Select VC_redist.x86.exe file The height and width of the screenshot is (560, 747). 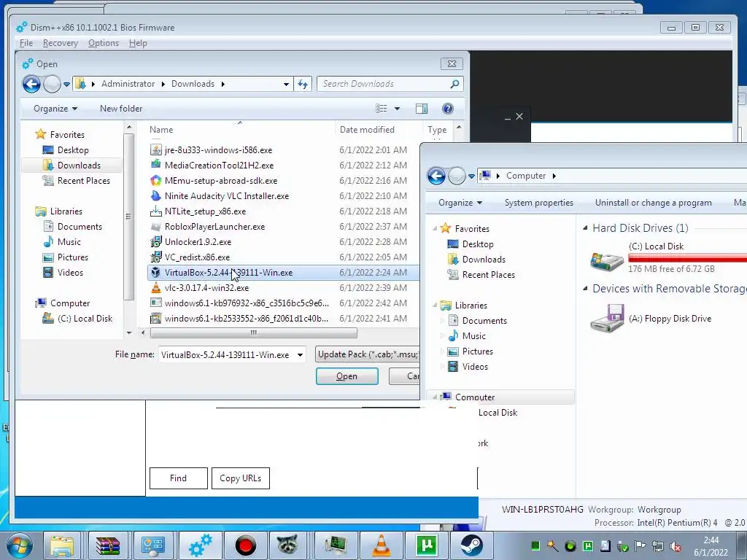coord(197,257)
